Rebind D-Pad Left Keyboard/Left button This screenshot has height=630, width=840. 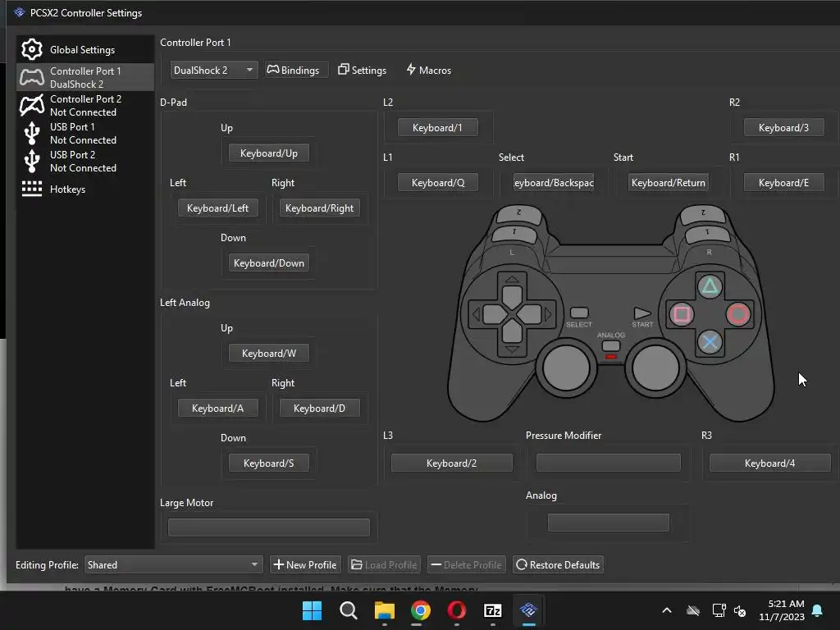[217, 208]
